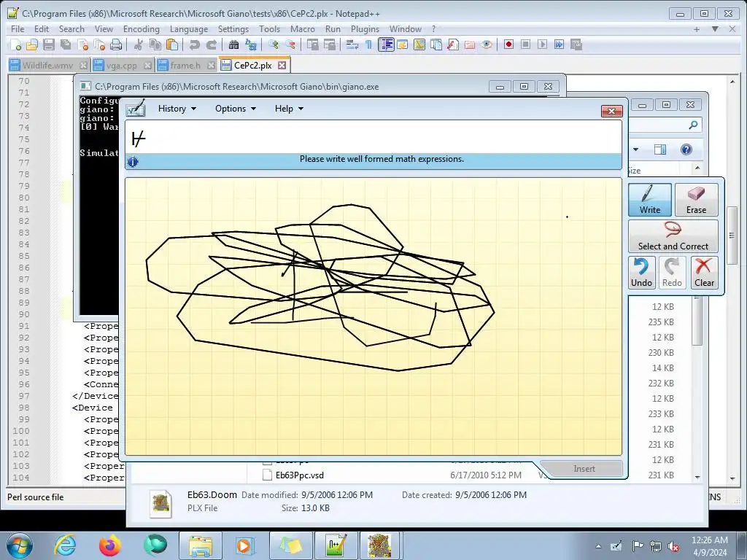Toggle Show All Characters pilcrow icon
The height and width of the screenshot is (560, 747).
(x=368, y=44)
